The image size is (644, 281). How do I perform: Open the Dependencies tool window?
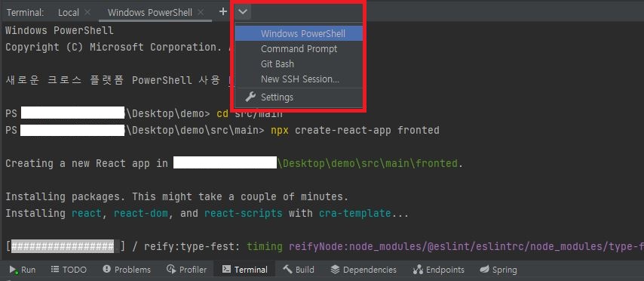click(x=363, y=270)
